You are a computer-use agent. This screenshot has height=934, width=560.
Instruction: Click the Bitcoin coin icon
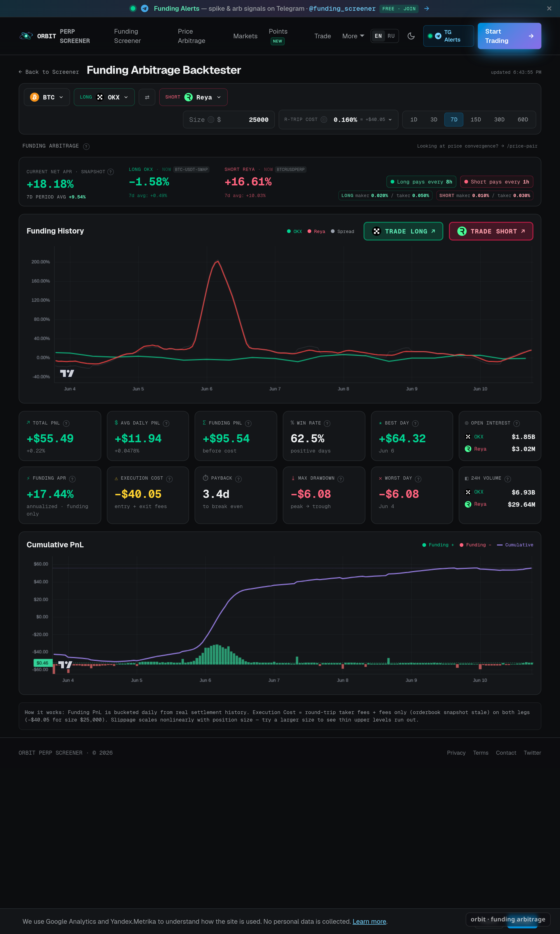tap(34, 97)
